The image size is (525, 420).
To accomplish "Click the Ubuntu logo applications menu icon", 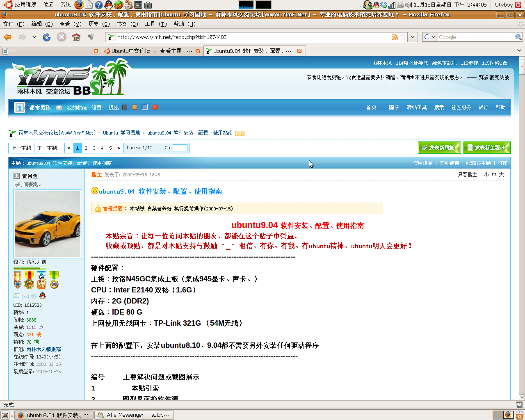I will [8, 5].
